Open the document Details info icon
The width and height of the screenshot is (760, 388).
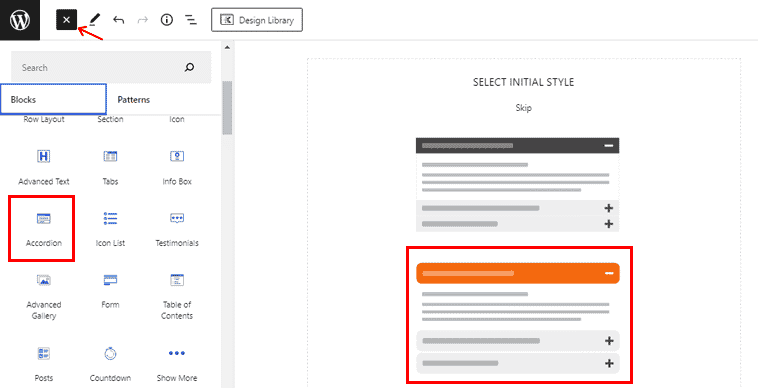click(167, 20)
